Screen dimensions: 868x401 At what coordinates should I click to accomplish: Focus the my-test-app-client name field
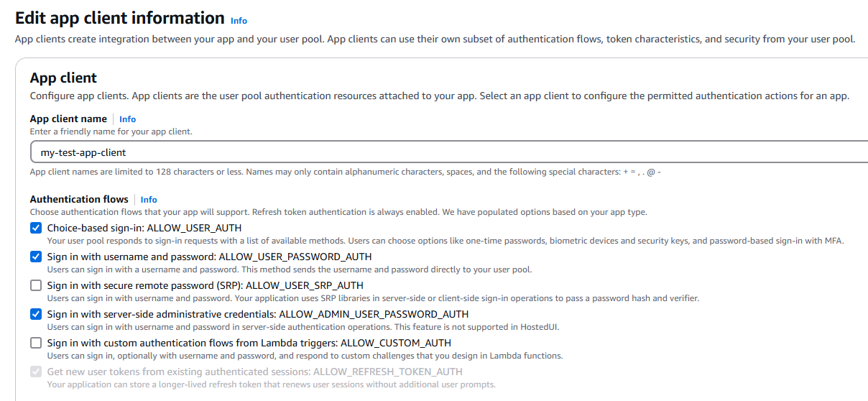point(431,152)
